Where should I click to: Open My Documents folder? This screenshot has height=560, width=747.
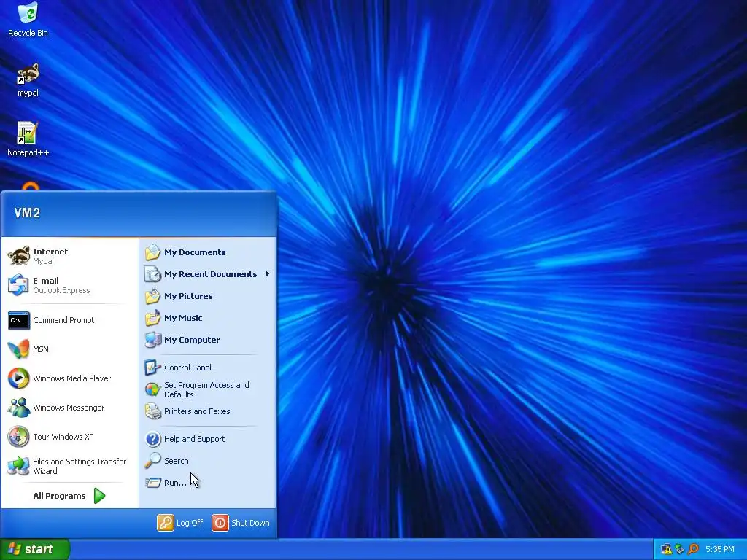coord(208,252)
